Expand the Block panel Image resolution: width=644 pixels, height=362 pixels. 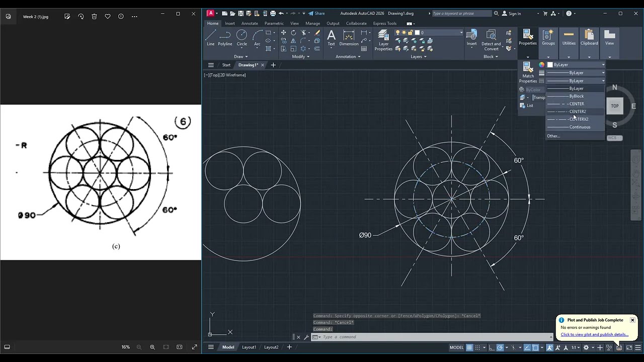(x=491, y=56)
